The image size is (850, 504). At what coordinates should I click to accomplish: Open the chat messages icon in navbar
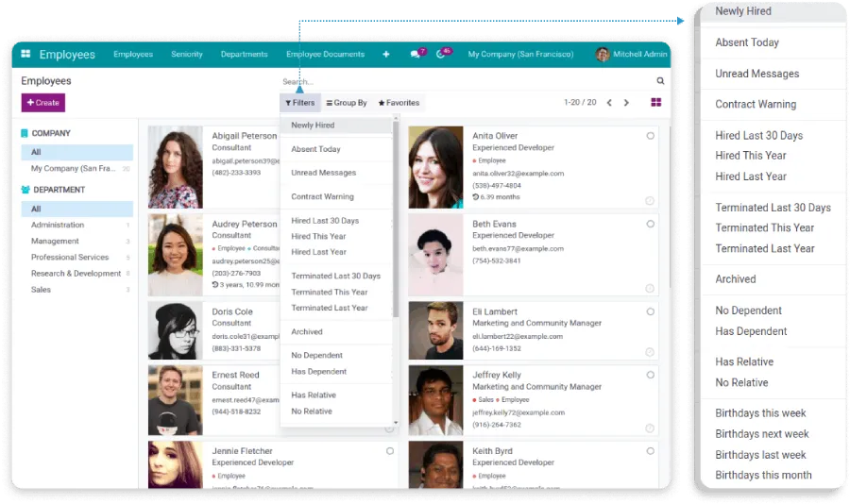point(416,55)
